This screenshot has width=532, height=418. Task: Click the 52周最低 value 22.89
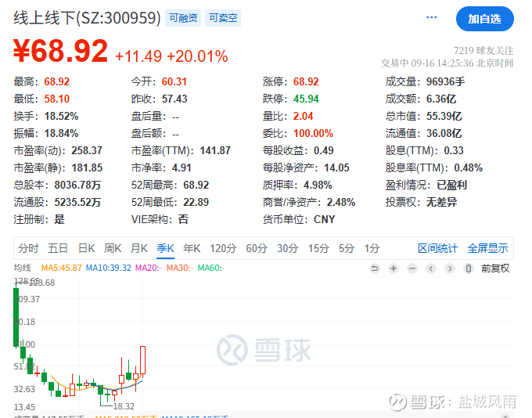point(196,203)
